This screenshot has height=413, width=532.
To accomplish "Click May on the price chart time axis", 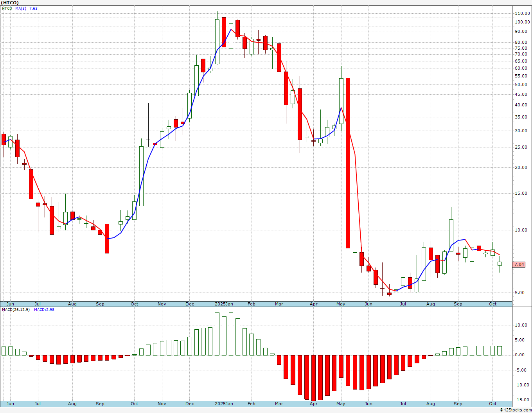I will pos(341,304).
